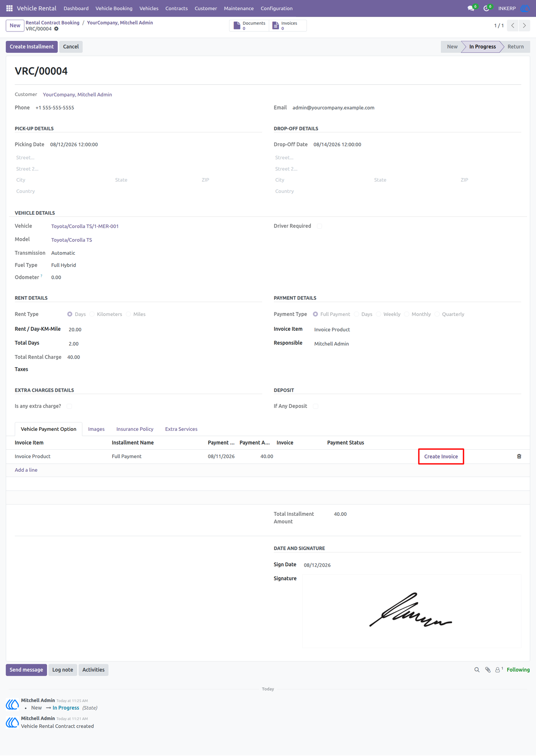Choose Monthly payment type
Image resolution: width=536 pixels, height=756 pixels.
point(407,314)
